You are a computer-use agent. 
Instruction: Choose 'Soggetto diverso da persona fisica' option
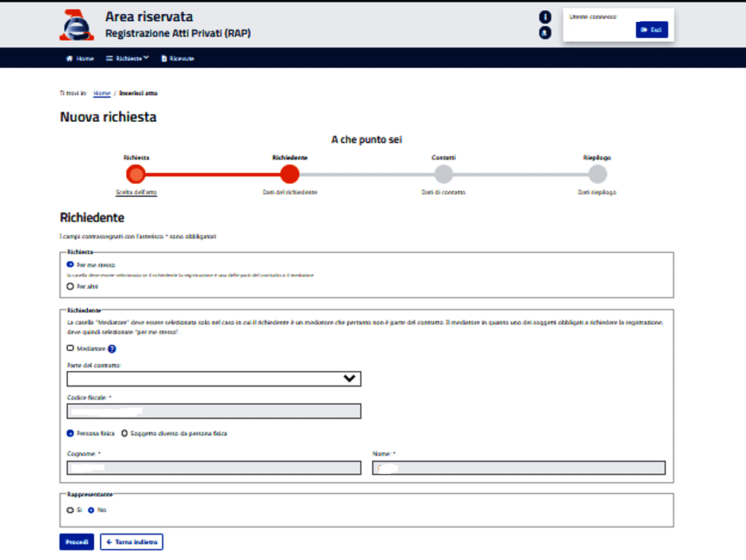tap(125, 433)
